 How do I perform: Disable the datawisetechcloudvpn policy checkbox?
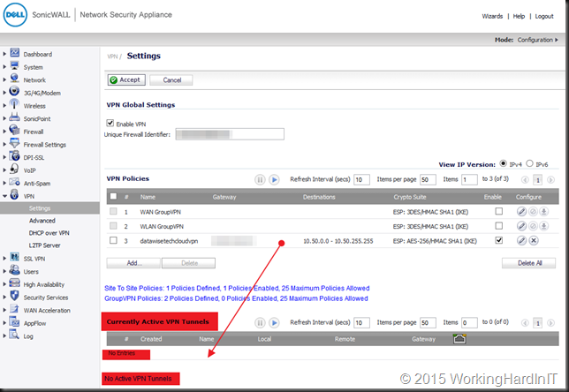tap(499, 240)
